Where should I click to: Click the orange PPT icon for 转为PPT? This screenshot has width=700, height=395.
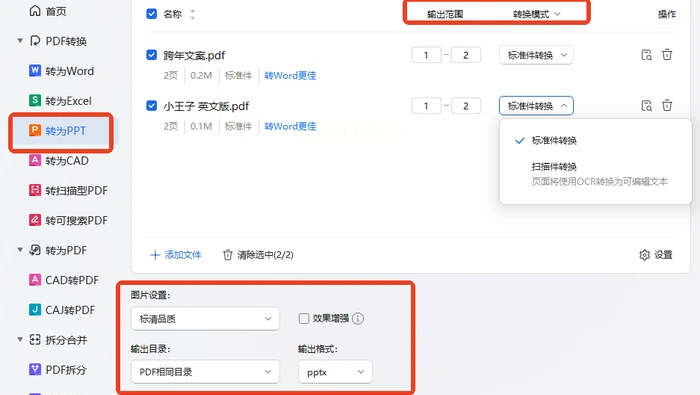[35, 130]
